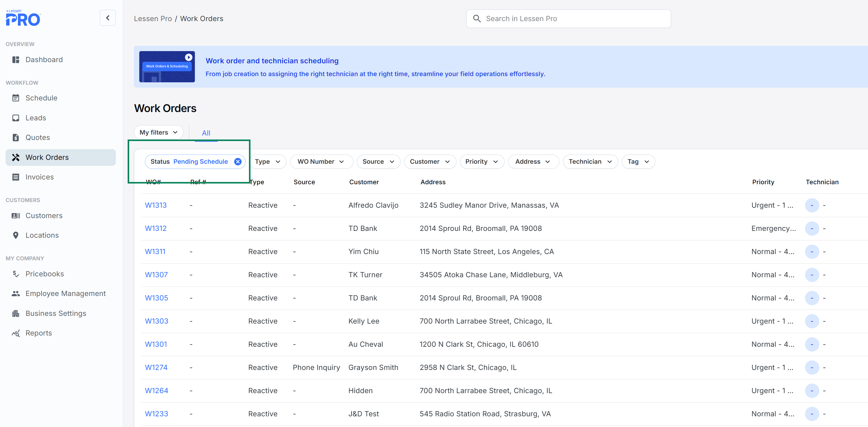Open work order W1274 link
868x427 pixels.
(156, 367)
